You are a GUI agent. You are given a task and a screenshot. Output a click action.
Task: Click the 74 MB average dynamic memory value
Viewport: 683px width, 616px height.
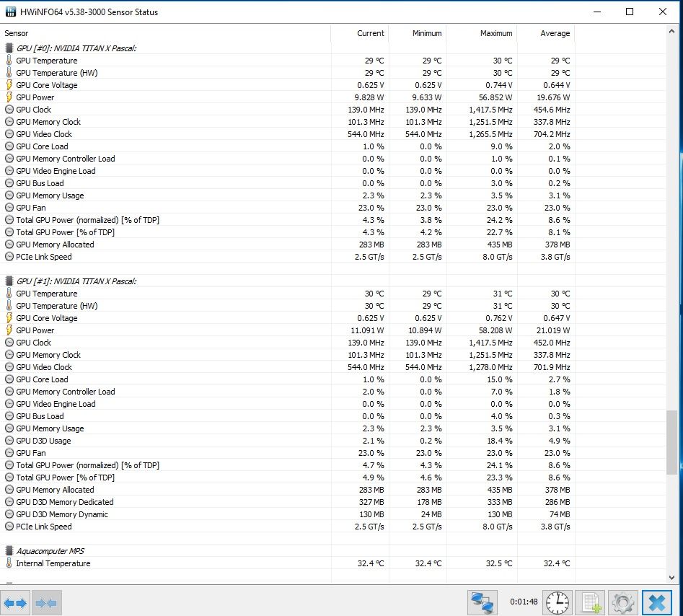[x=560, y=514]
